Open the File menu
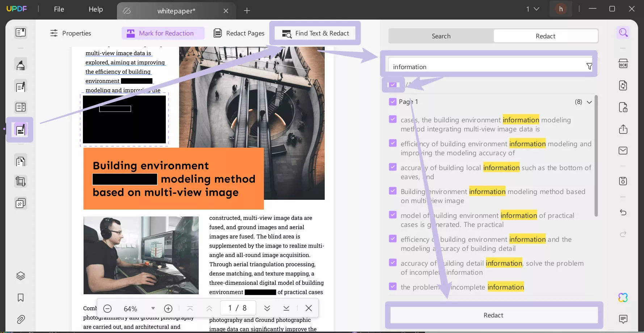Viewport: 644px width, 333px height. click(x=59, y=9)
